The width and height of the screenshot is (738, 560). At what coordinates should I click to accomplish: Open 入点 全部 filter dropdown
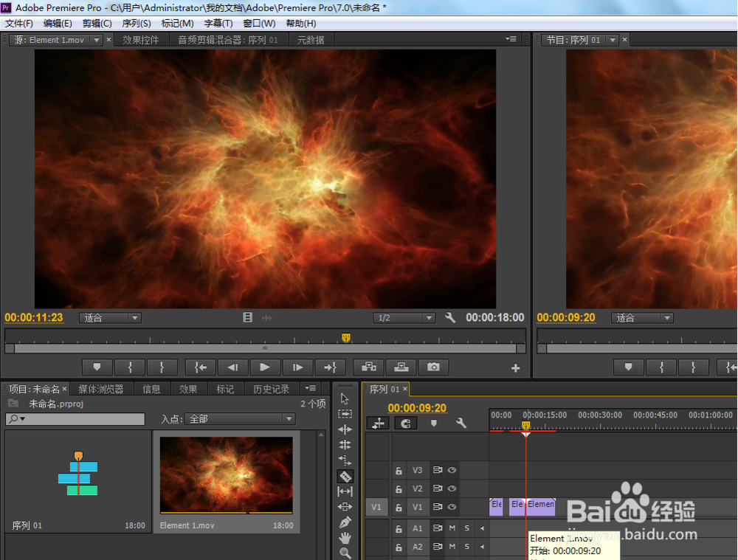pyautogui.click(x=240, y=419)
